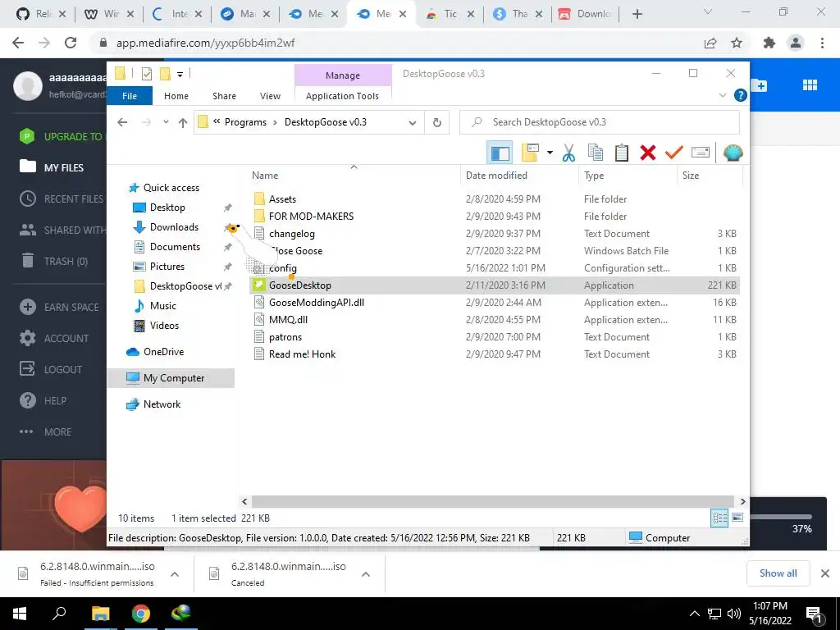Open the Explorer Help question mark icon
This screenshot has height=630, width=840.
[741, 95]
